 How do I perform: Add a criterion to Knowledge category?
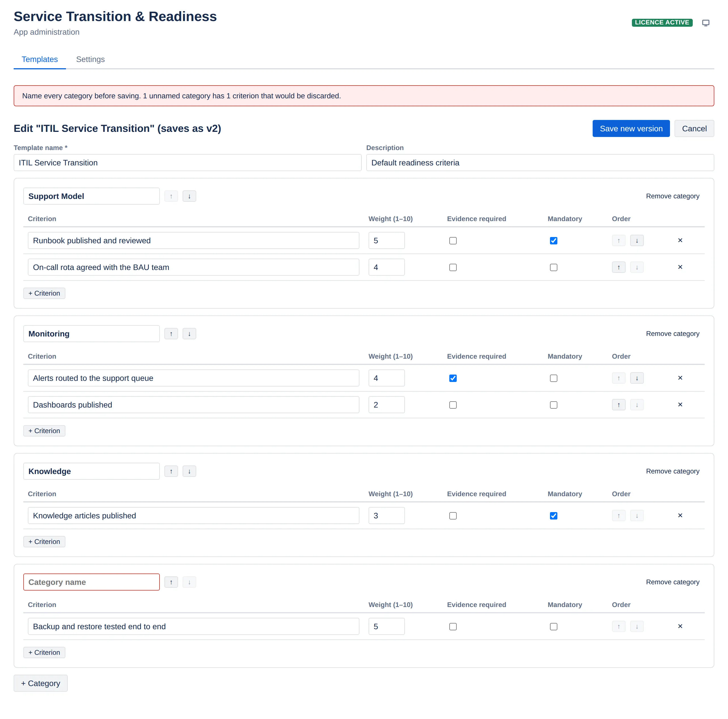pos(44,542)
